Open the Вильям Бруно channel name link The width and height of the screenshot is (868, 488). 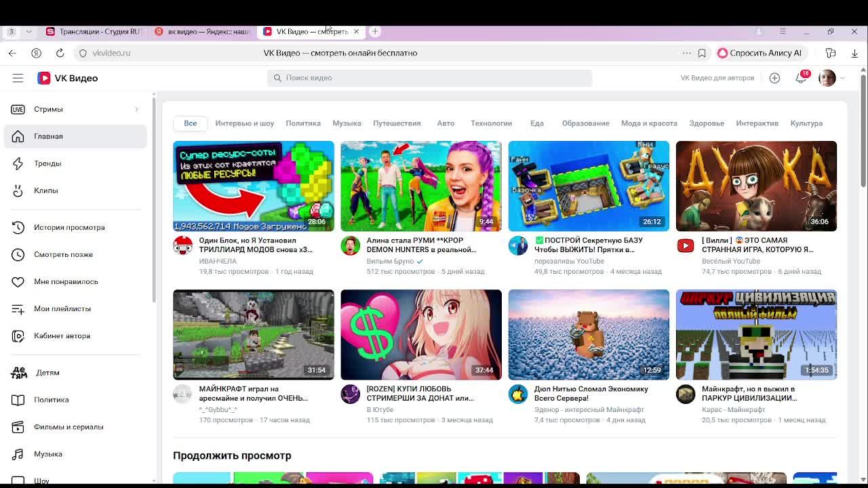coord(390,261)
